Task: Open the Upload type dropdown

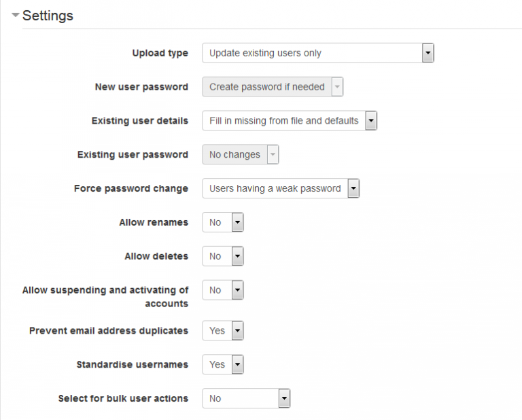Action: click(x=317, y=53)
